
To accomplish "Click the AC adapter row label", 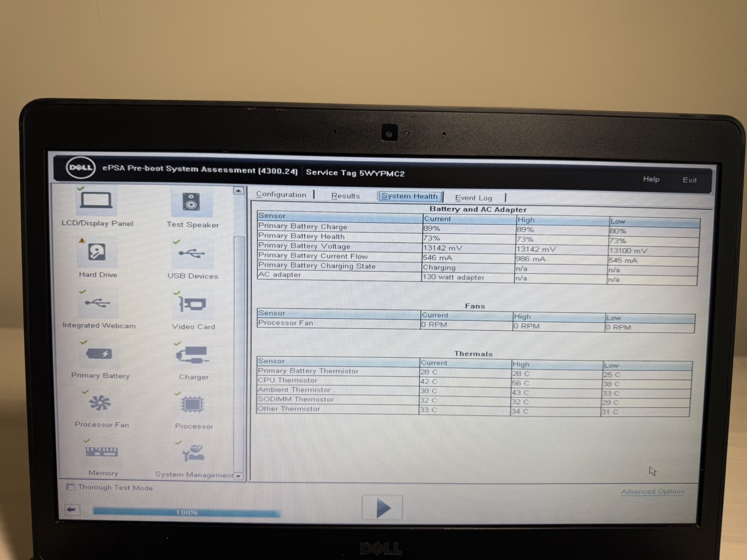I will [x=279, y=275].
